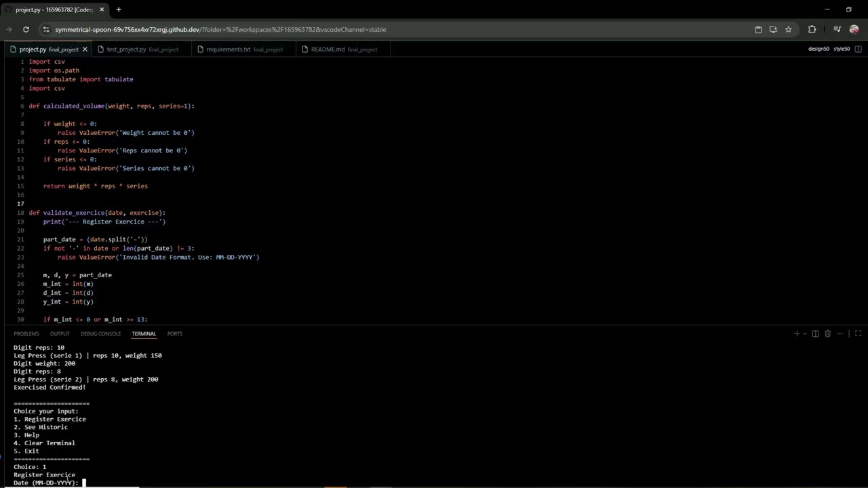Open site information icon in address bar

[45, 29]
